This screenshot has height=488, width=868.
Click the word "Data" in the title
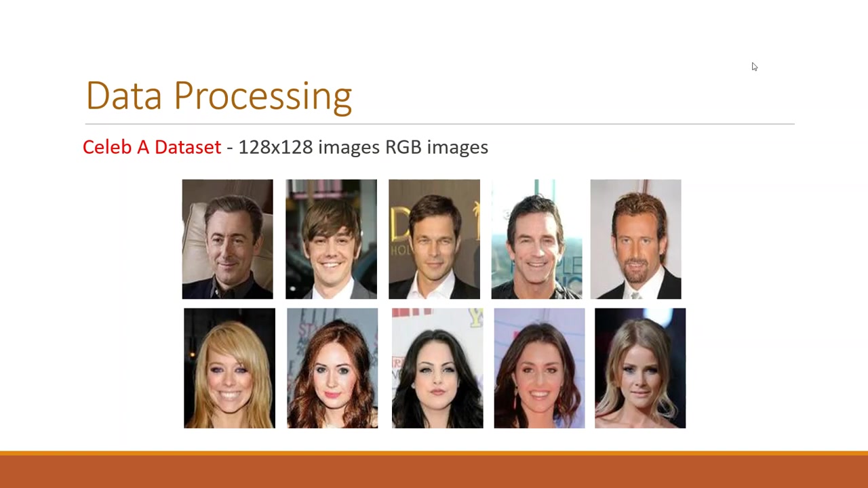(x=124, y=96)
